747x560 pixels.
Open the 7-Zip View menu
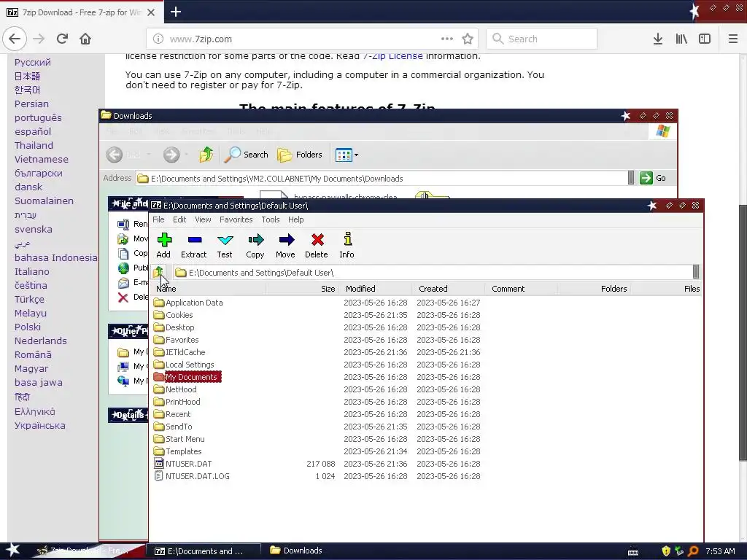(203, 219)
